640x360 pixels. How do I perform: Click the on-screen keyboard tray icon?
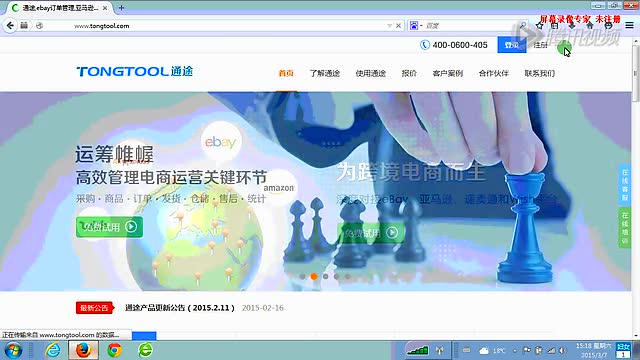point(467,350)
